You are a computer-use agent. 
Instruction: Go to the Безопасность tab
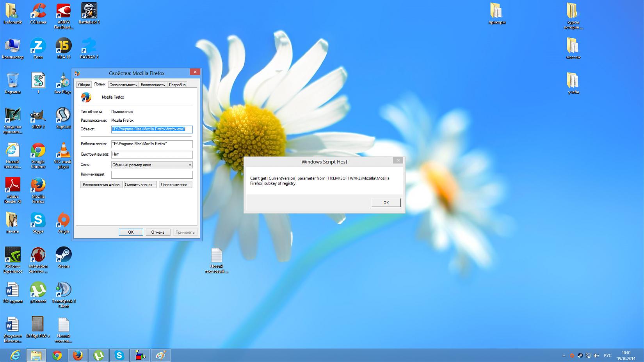point(153,85)
